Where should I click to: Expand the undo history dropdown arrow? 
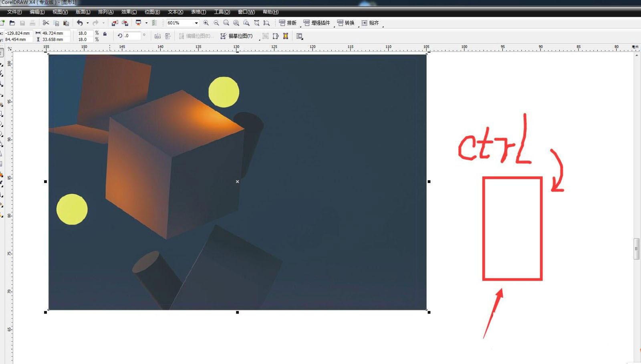(x=87, y=23)
